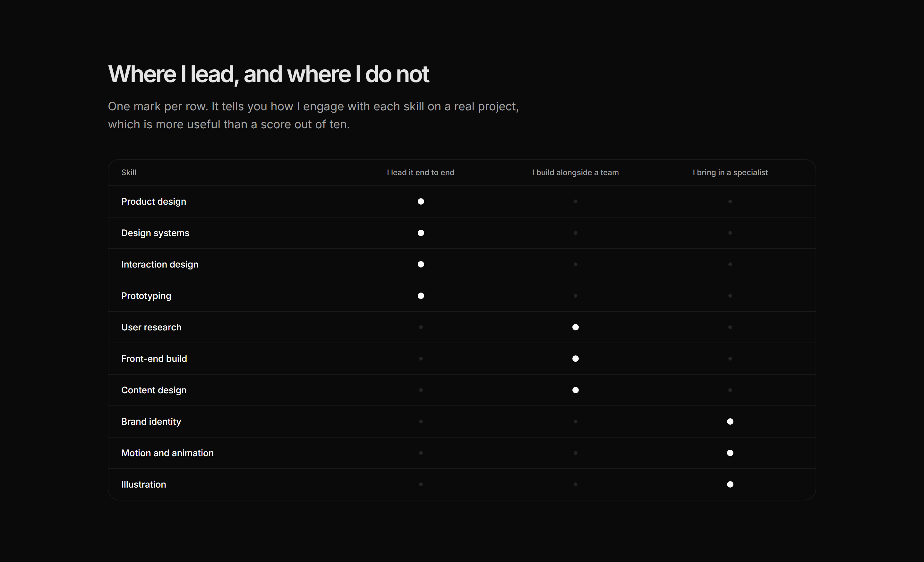Click Illustration's filled "specialist" dot
This screenshot has width=924, height=562.
(x=730, y=484)
